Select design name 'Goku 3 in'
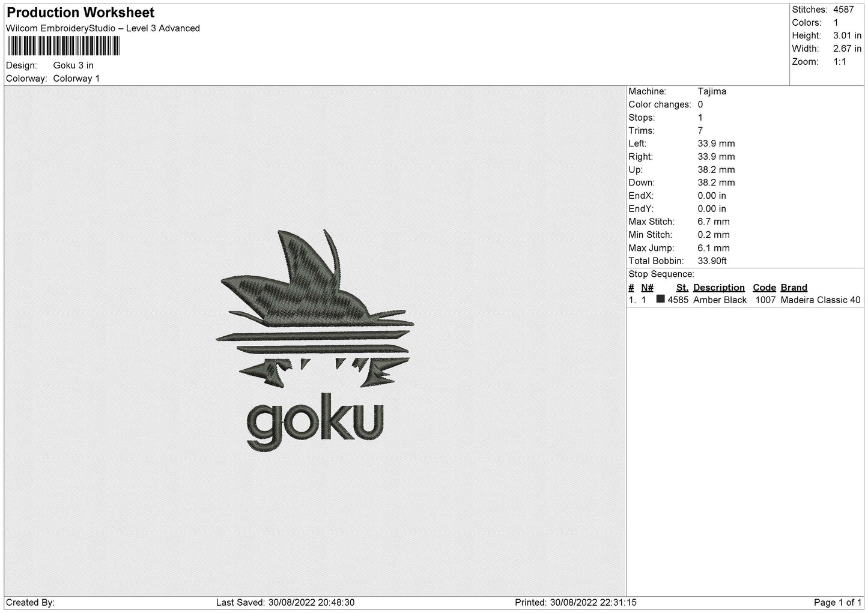 point(73,65)
